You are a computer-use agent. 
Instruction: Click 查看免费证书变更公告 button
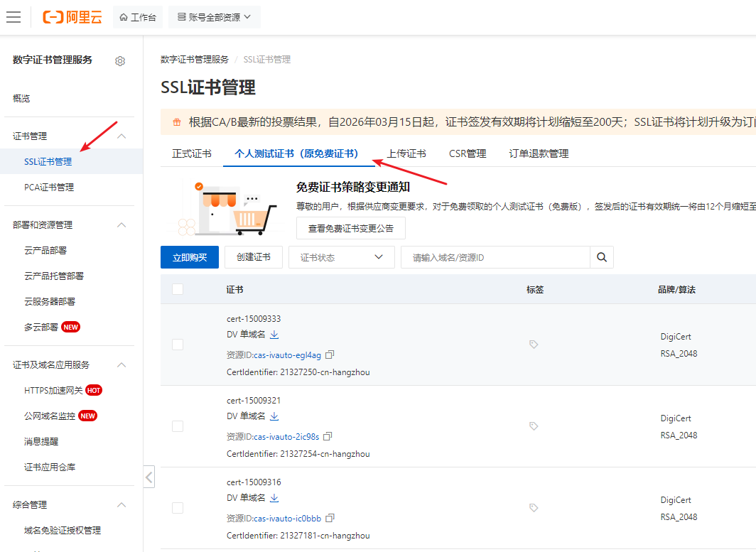pyautogui.click(x=350, y=229)
